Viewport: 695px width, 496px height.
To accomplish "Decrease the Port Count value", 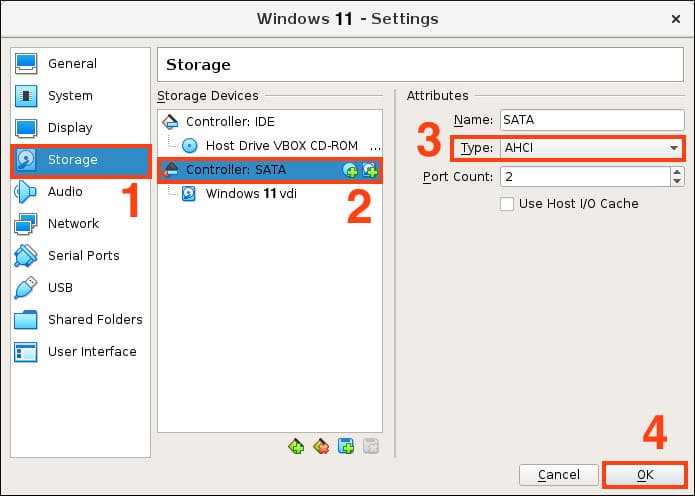I will point(677,181).
